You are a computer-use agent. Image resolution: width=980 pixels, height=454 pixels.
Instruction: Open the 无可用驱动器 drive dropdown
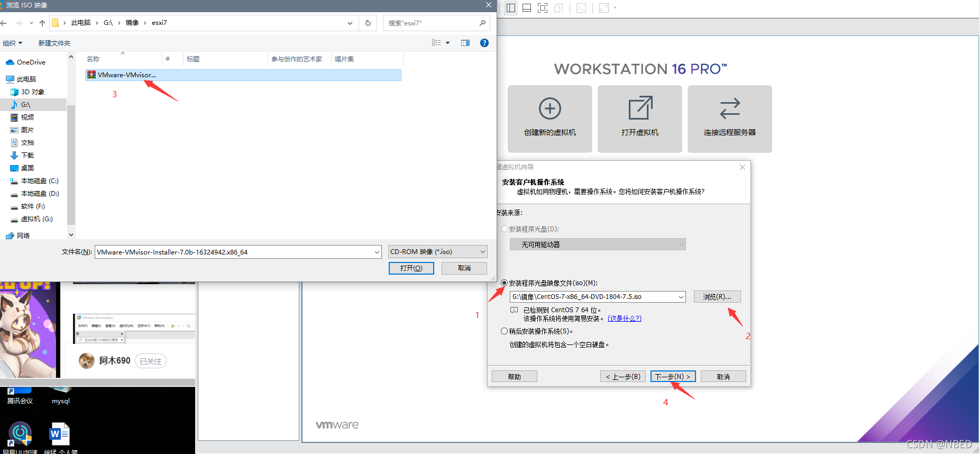coord(598,244)
